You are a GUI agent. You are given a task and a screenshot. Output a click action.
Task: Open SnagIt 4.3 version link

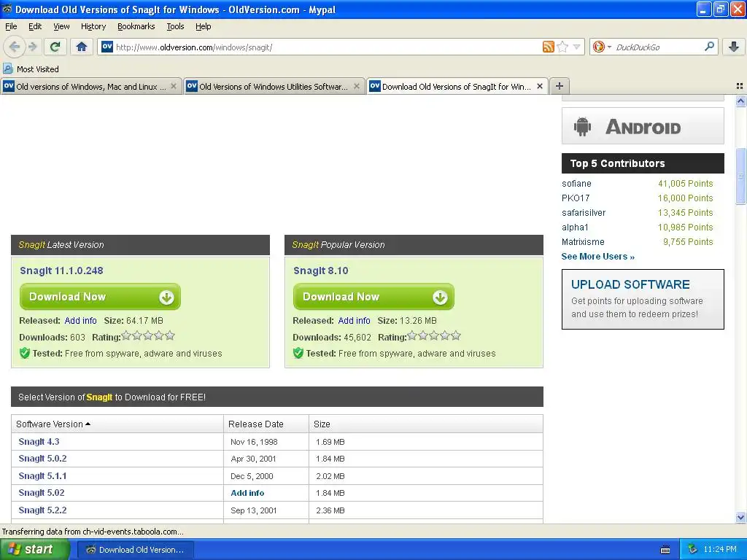coord(39,441)
